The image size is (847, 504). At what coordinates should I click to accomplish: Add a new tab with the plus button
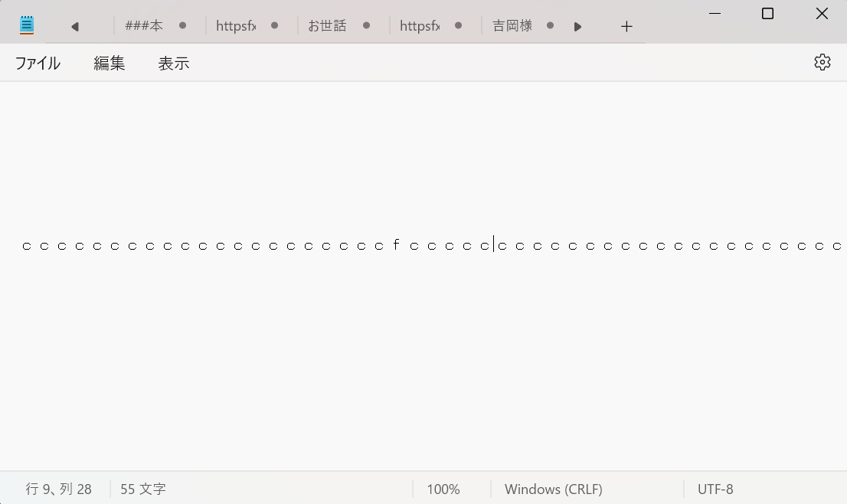626,27
